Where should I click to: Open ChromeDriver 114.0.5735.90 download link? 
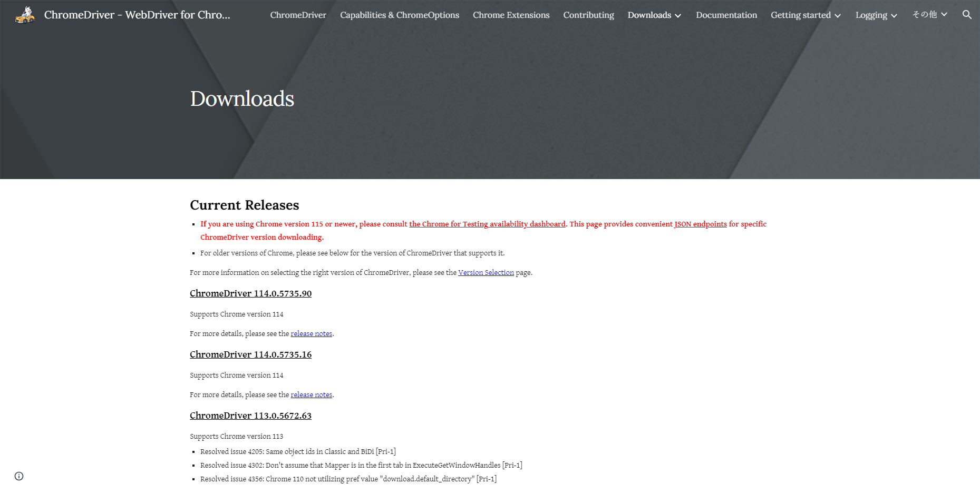point(251,293)
